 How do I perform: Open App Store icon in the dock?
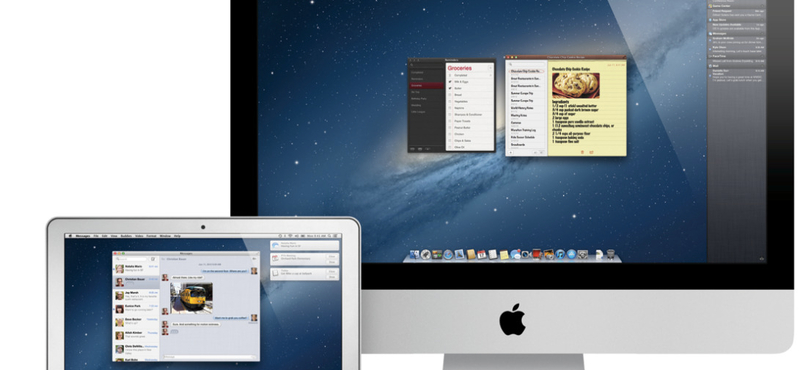pyautogui.click(x=571, y=254)
